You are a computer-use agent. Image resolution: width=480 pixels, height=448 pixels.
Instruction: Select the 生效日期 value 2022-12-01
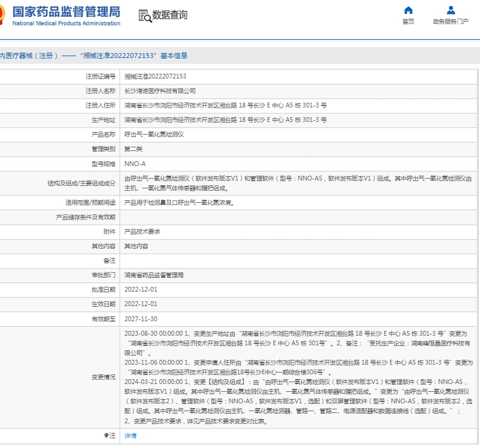[x=141, y=304]
